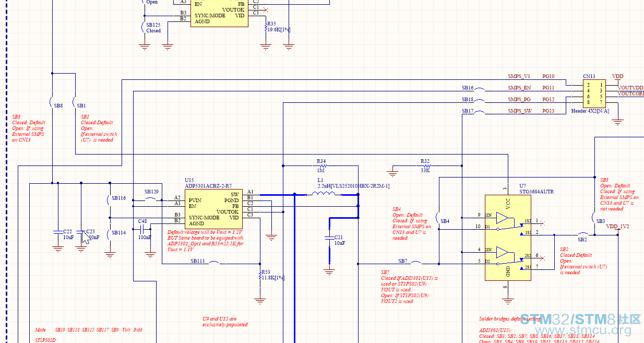Click the SB116 solder bridge label
Screen dimensions: 644x343
click(x=119, y=198)
